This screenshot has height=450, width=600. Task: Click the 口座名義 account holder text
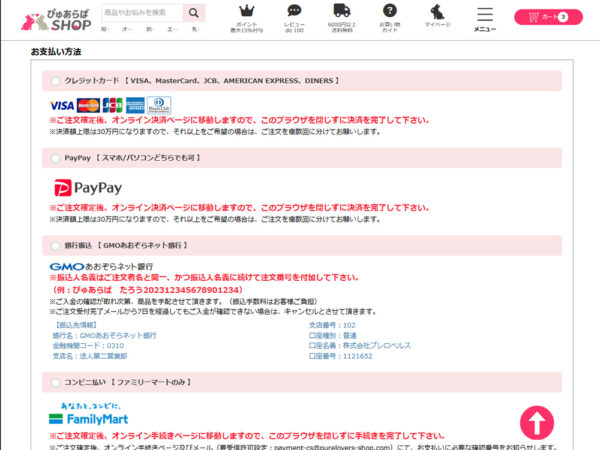click(x=360, y=346)
